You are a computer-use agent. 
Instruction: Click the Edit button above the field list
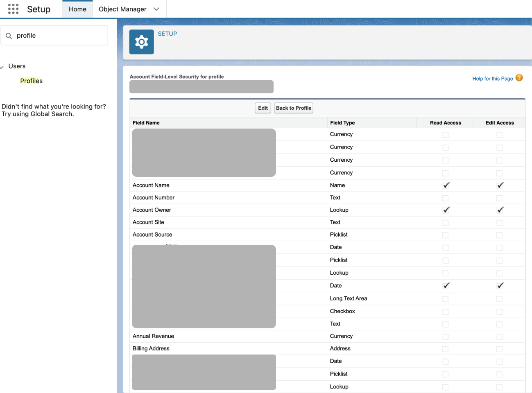click(x=263, y=108)
